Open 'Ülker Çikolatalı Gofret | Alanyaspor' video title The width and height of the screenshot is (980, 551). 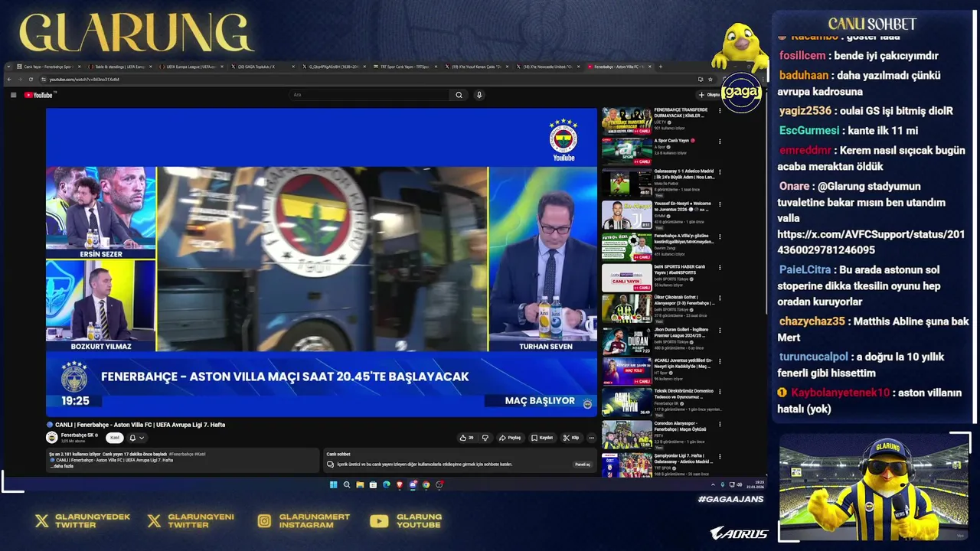pyautogui.click(x=684, y=300)
